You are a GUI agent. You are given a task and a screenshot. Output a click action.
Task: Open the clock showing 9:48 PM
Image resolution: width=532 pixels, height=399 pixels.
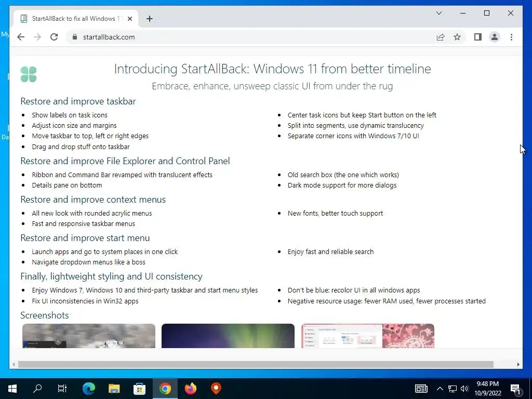487,389
